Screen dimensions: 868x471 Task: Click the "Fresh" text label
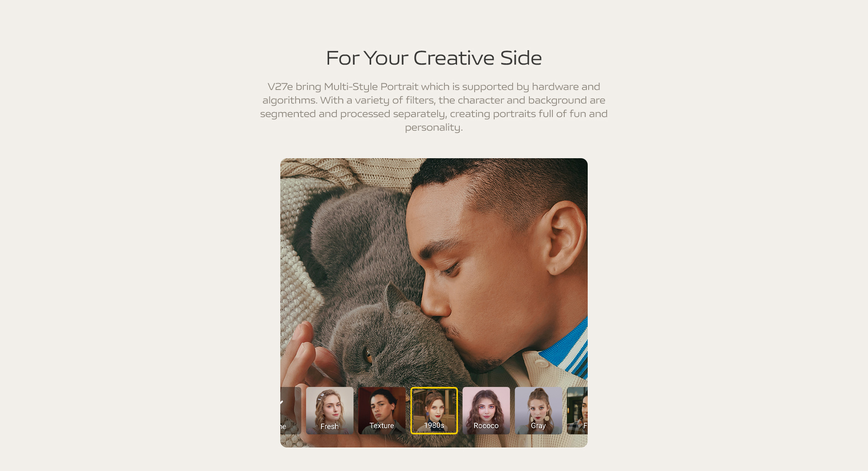(x=330, y=426)
